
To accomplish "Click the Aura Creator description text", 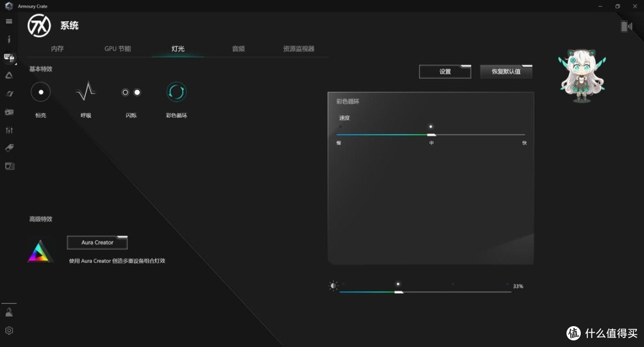I will pyautogui.click(x=117, y=261).
